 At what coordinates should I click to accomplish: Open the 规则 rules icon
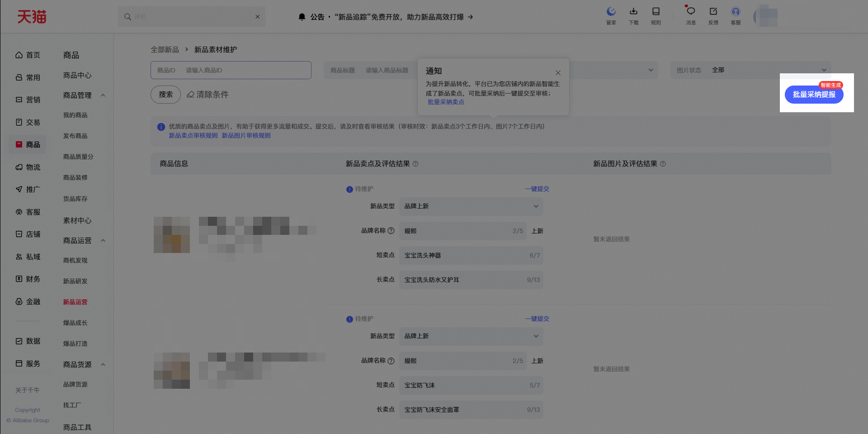click(656, 16)
